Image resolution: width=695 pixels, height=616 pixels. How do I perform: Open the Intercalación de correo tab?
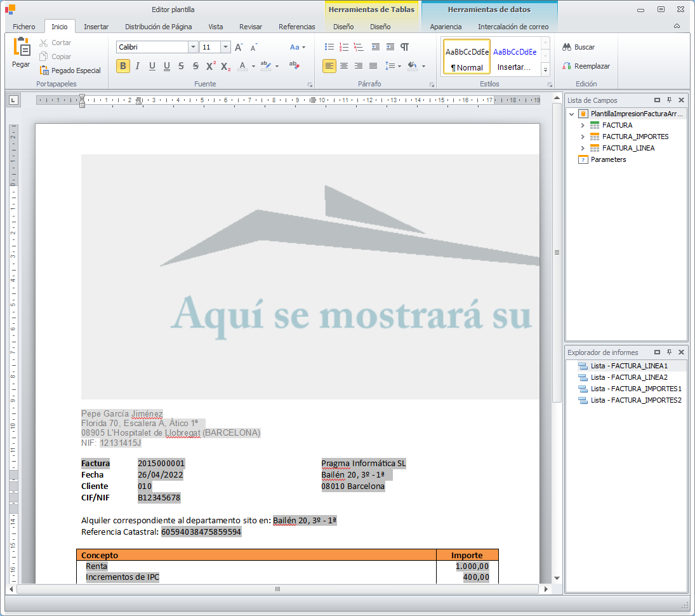(x=513, y=27)
